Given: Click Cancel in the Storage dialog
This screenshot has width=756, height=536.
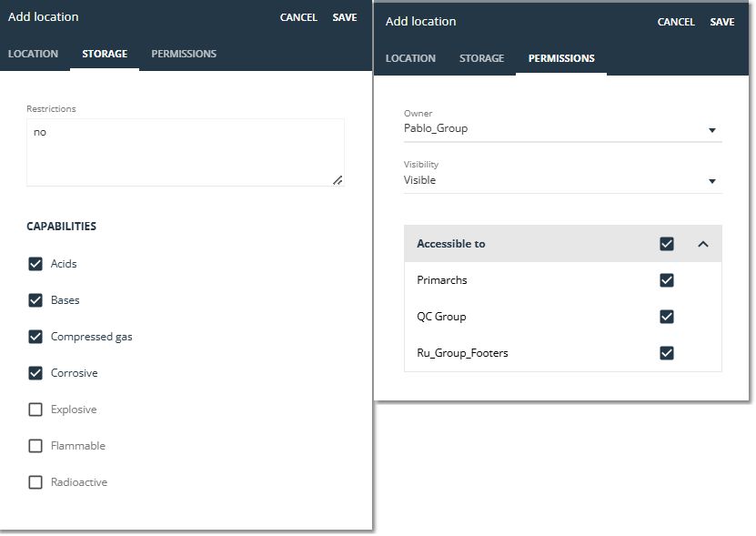Looking at the screenshot, I should (x=298, y=17).
